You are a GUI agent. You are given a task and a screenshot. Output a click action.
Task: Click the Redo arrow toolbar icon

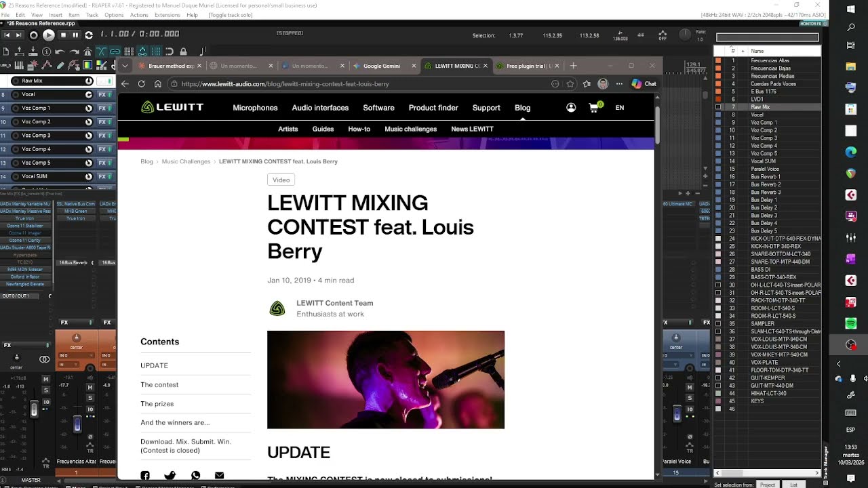coord(74,52)
